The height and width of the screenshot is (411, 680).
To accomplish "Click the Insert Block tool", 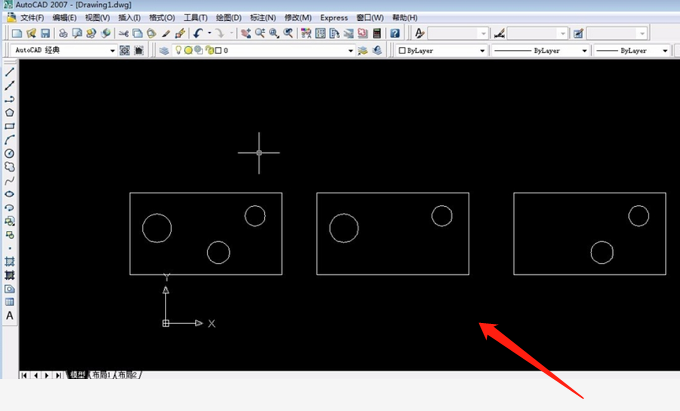I will coord(10,221).
